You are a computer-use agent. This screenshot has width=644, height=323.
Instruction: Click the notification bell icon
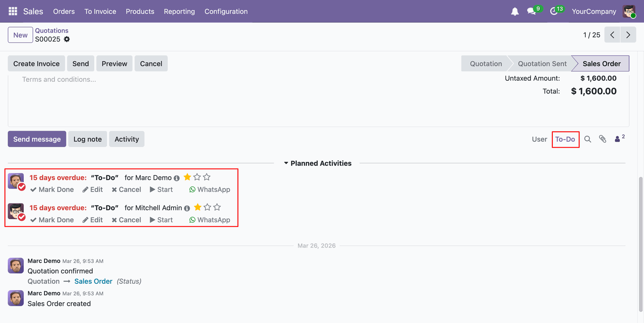coord(515,11)
